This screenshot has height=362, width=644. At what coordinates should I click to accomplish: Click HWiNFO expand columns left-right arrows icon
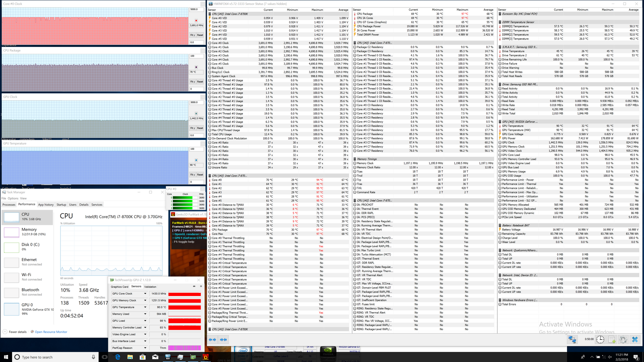coord(212,340)
